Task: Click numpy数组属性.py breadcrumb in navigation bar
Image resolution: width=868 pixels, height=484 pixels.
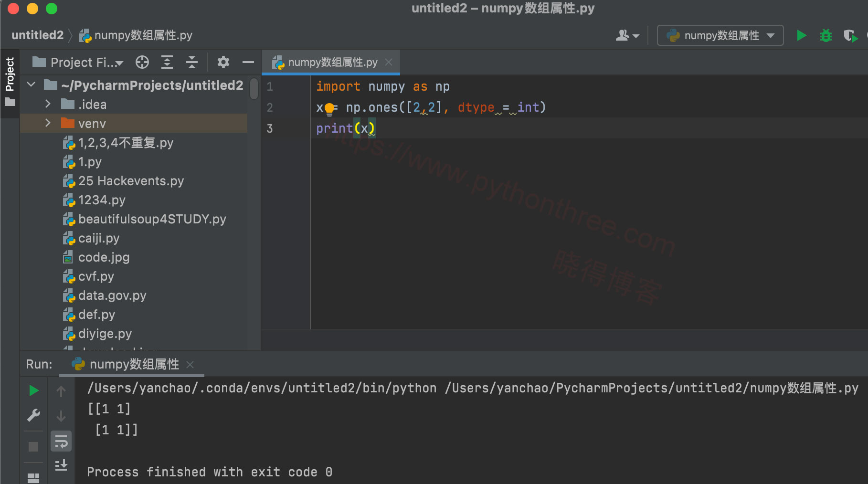Action: (x=136, y=35)
